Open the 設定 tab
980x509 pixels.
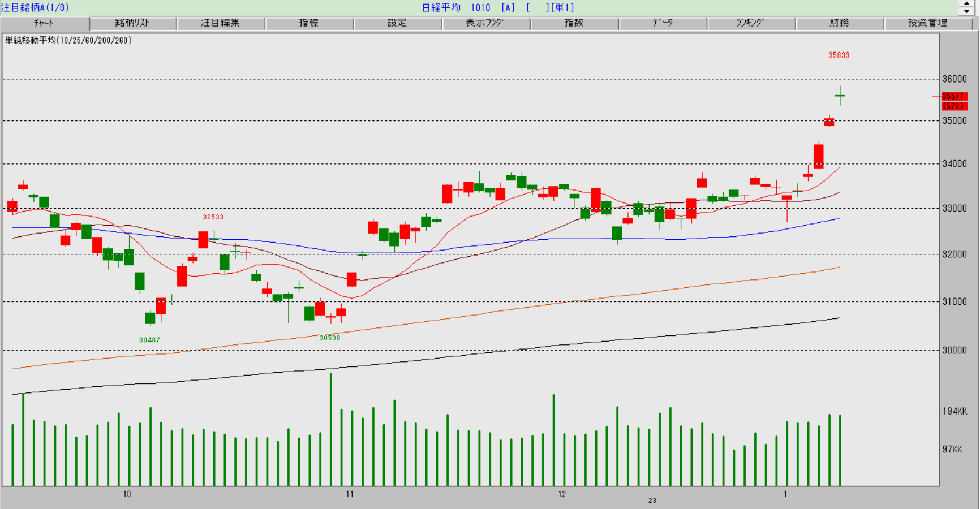pyautogui.click(x=398, y=23)
